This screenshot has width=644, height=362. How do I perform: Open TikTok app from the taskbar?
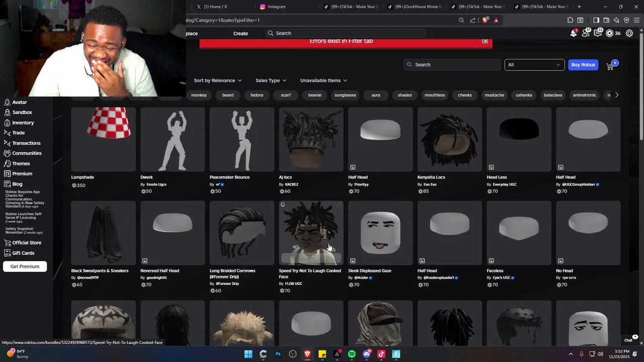click(x=381, y=354)
